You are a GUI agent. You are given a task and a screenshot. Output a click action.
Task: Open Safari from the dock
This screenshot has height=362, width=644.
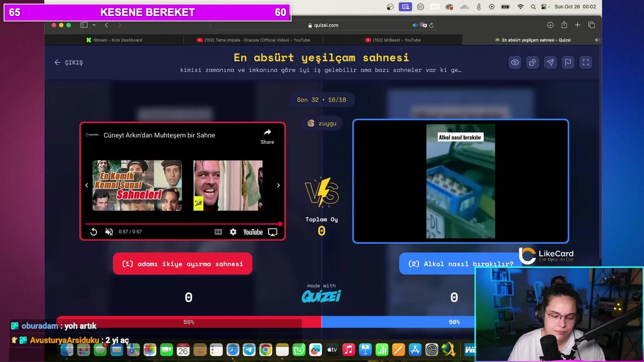(232, 350)
